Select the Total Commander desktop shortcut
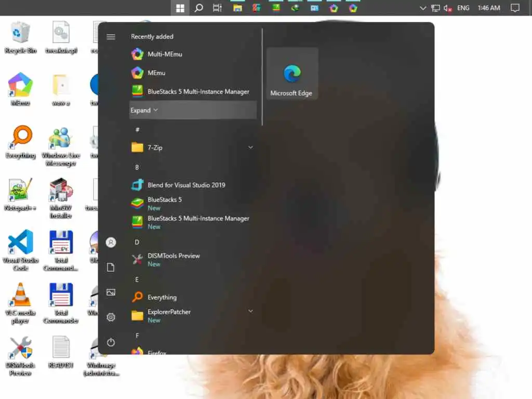Image resolution: width=532 pixels, height=399 pixels. 61,303
